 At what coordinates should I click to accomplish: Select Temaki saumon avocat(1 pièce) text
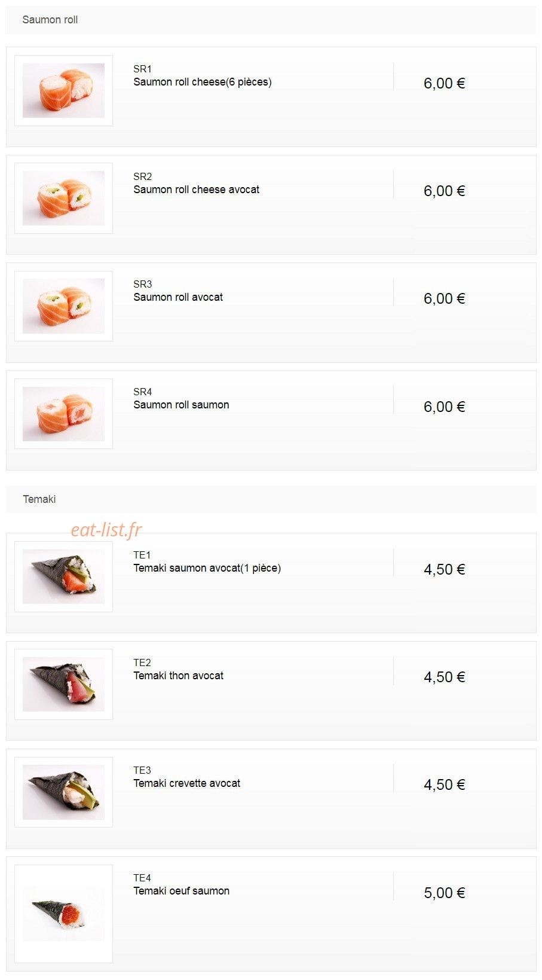(x=207, y=568)
